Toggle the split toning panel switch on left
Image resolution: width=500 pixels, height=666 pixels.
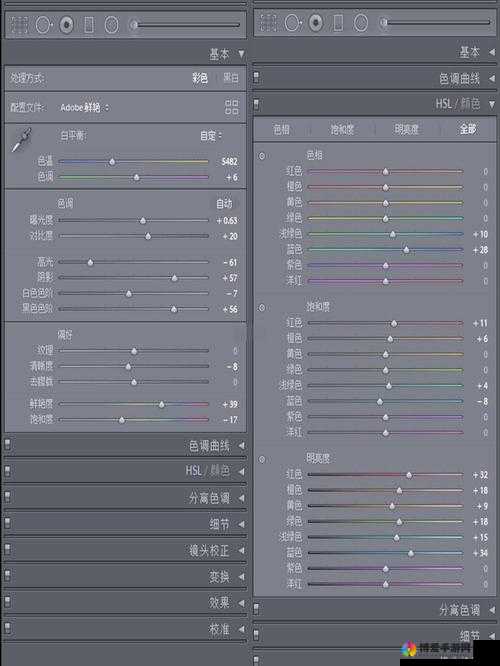point(8,497)
